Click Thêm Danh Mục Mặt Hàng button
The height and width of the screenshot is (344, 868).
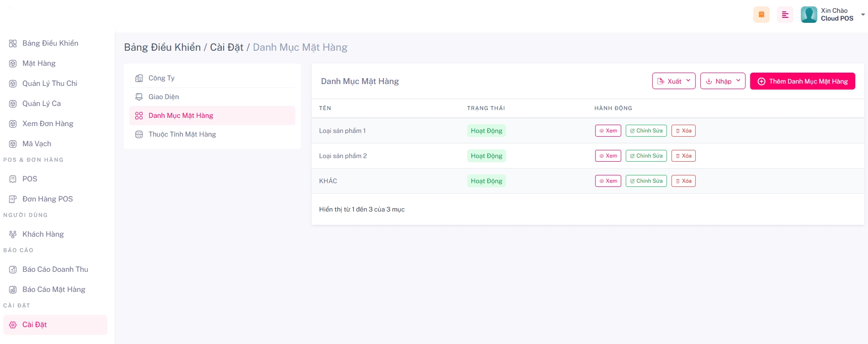(x=802, y=81)
